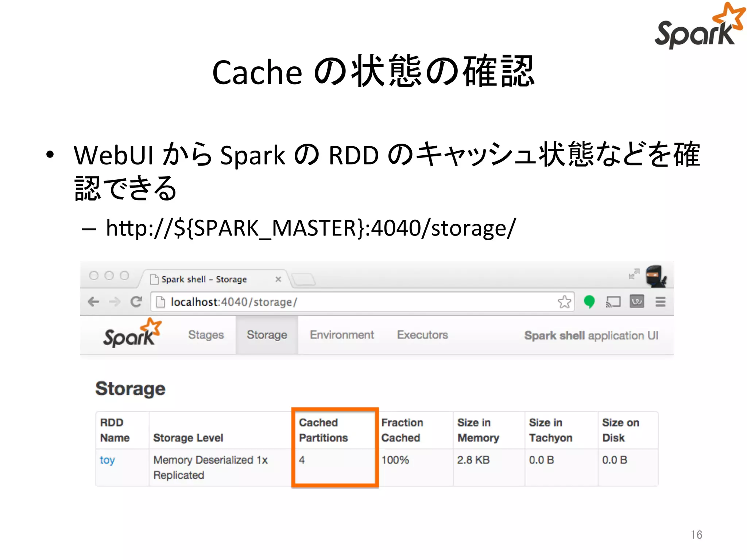747x560 pixels.
Task: Click the fullscreen arrows icon
Action: (634, 274)
